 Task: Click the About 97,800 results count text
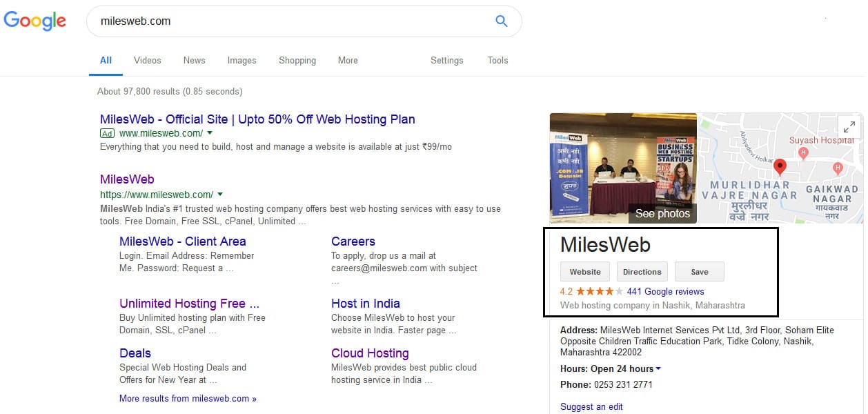coord(170,91)
